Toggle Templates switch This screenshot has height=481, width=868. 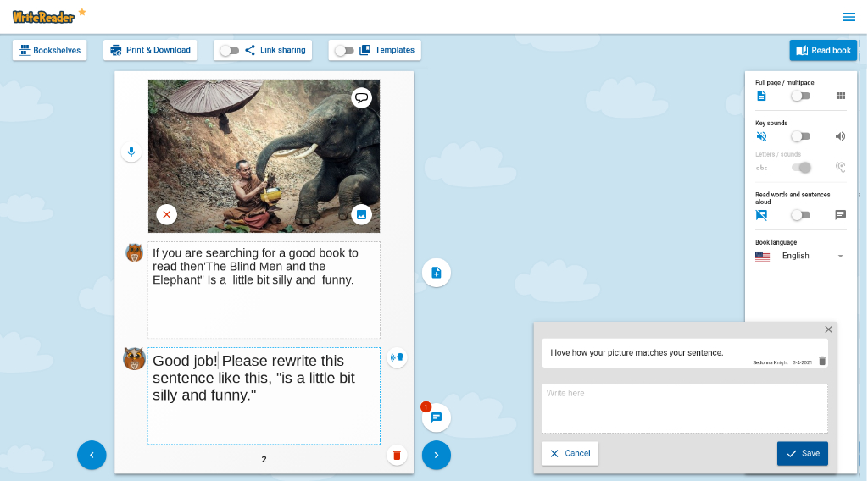[344, 51]
